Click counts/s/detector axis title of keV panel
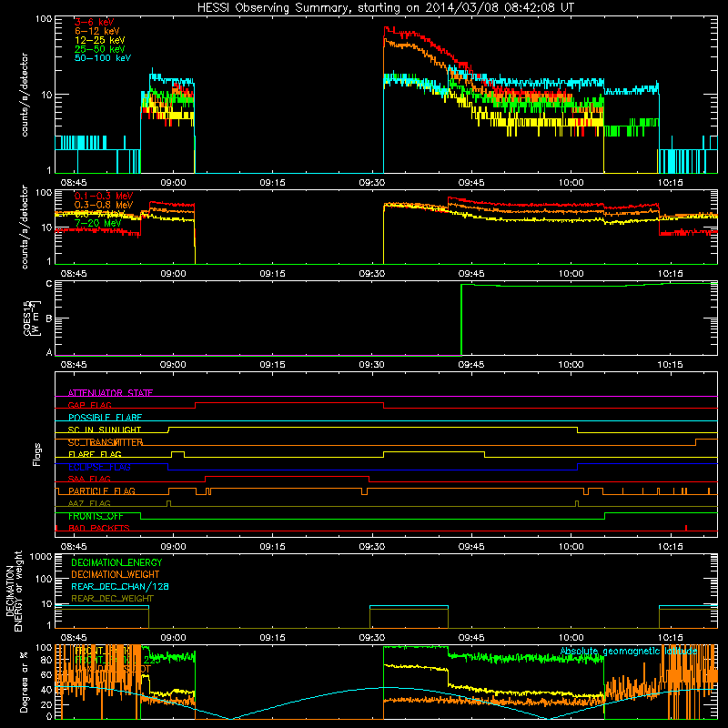Image resolution: width=728 pixels, height=728 pixels. click(25, 95)
